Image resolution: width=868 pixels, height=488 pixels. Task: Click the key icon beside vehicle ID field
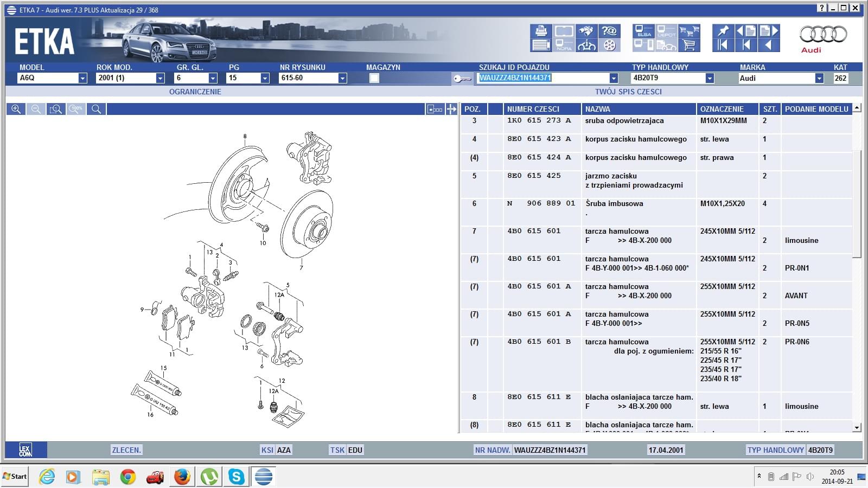click(462, 79)
